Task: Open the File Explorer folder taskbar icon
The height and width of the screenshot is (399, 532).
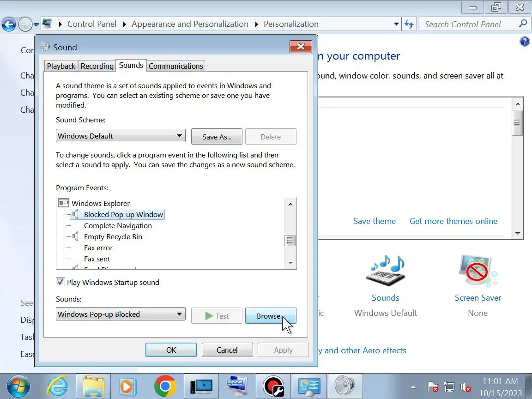Action: coord(93,386)
